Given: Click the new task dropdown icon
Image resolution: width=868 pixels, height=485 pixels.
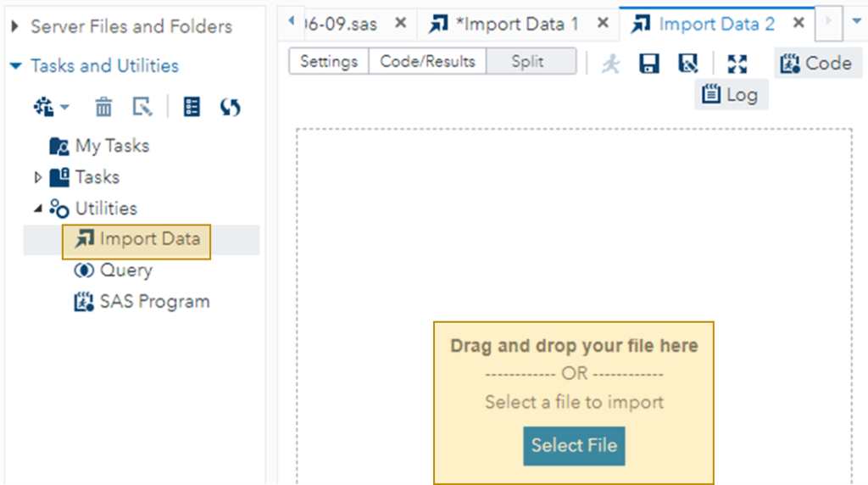Looking at the screenshot, I should (x=51, y=107).
